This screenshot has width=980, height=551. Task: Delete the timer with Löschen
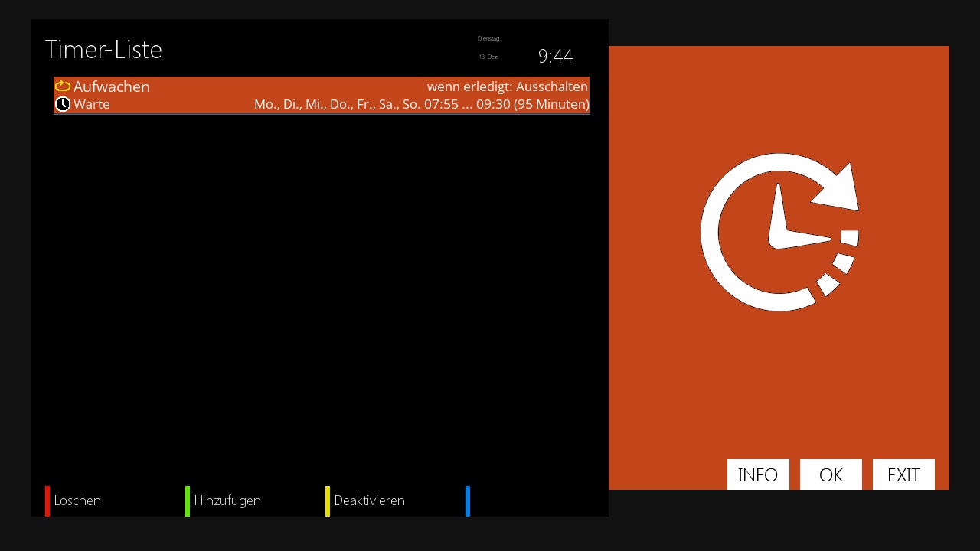coord(77,500)
